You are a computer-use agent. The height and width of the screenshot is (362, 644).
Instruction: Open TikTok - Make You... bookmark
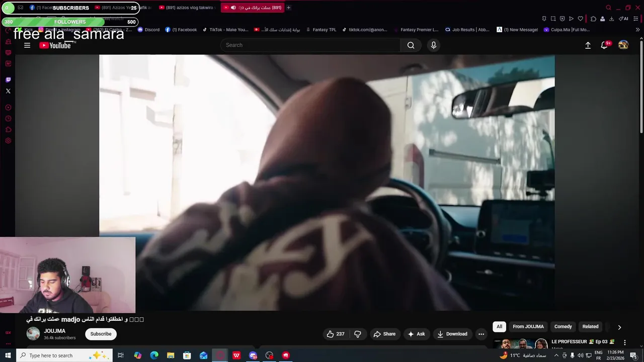coord(225,30)
